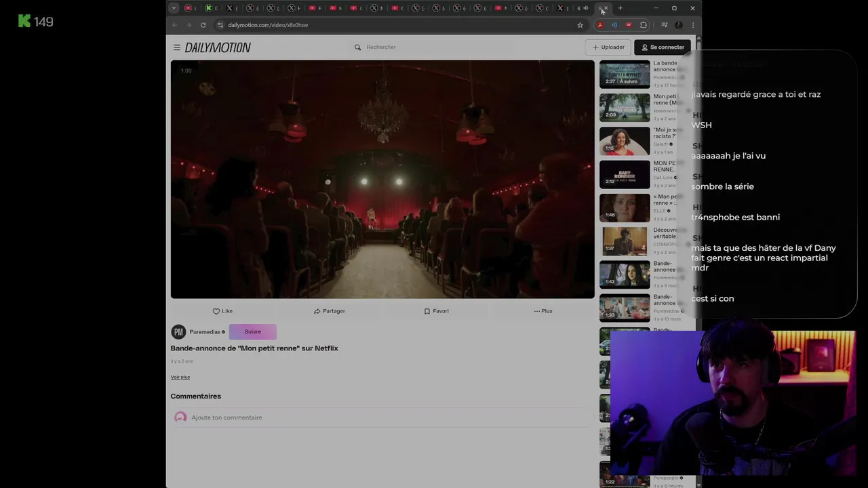The image size is (868, 488).
Task: Open the 1:42 Bande-annonce thumbnail
Action: [x=625, y=274]
